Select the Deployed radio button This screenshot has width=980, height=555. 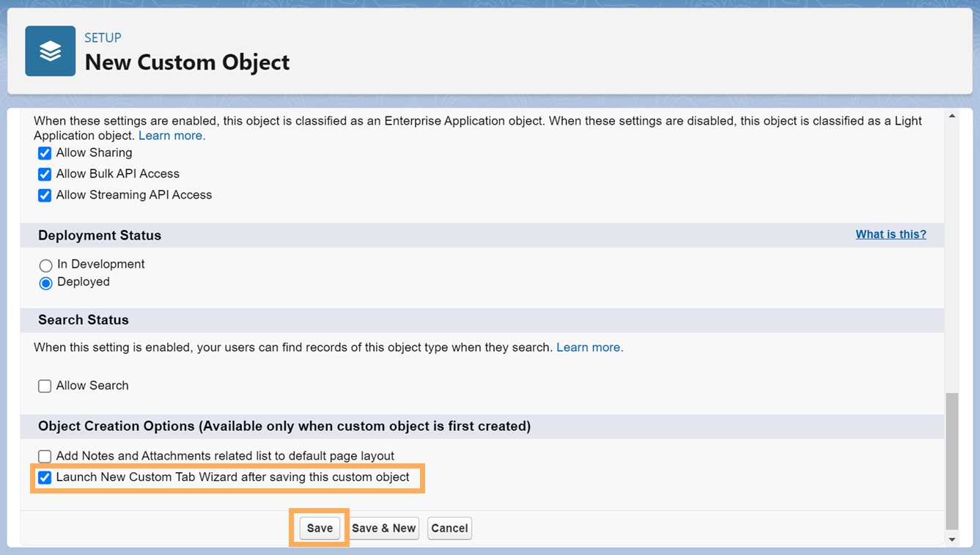(45, 283)
